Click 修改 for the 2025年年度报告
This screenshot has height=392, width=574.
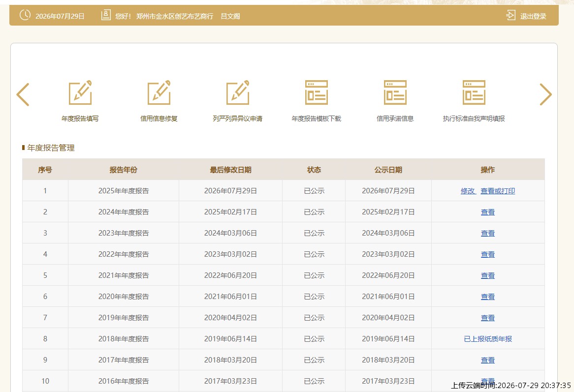point(468,191)
